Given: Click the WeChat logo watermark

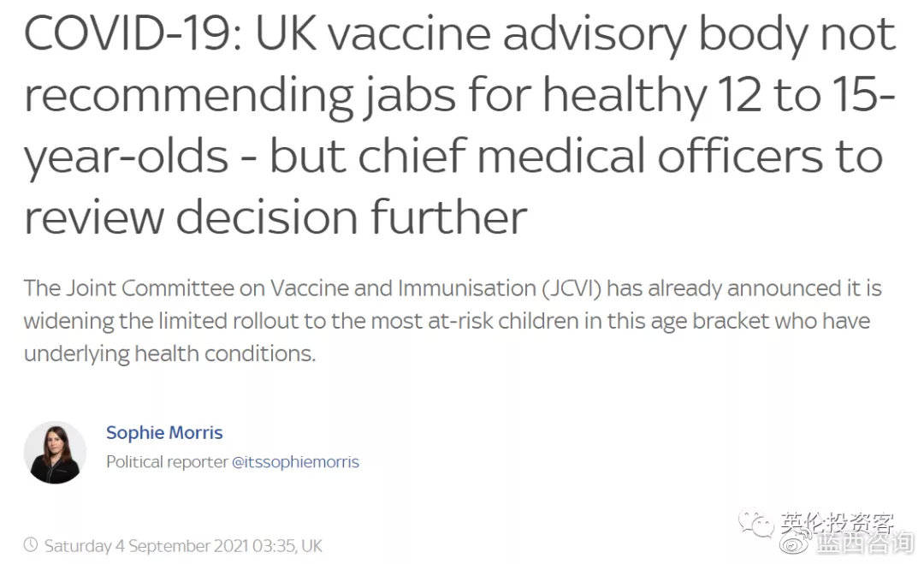Looking at the screenshot, I should [756, 523].
